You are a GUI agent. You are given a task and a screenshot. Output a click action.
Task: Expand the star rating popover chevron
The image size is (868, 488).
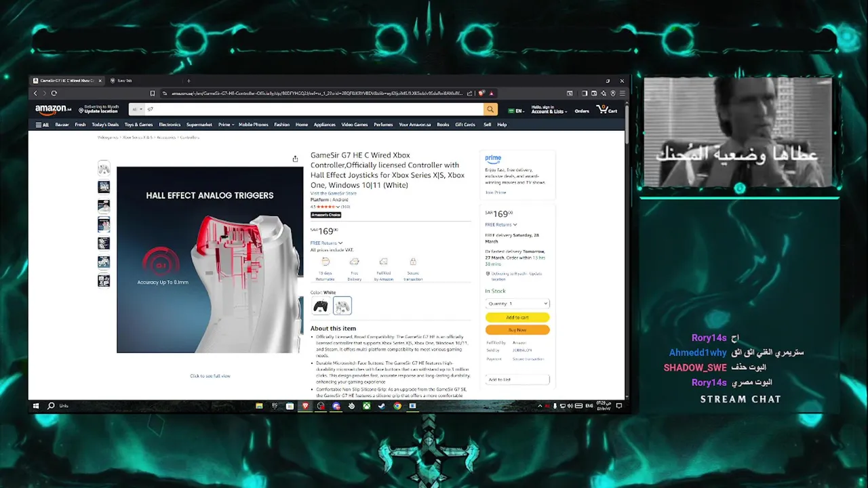pyautogui.click(x=338, y=207)
